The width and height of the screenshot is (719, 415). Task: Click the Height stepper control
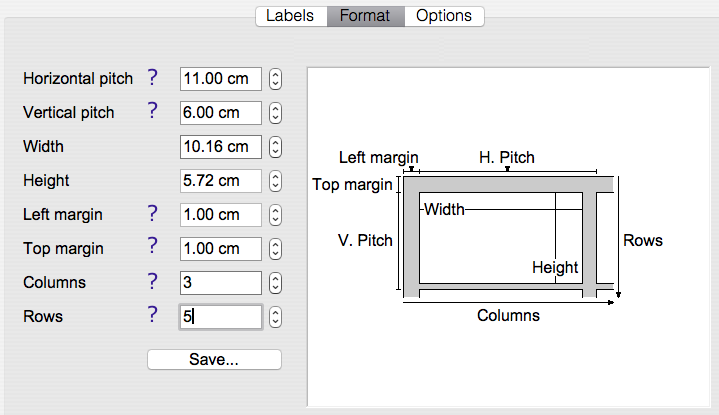pos(276,181)
